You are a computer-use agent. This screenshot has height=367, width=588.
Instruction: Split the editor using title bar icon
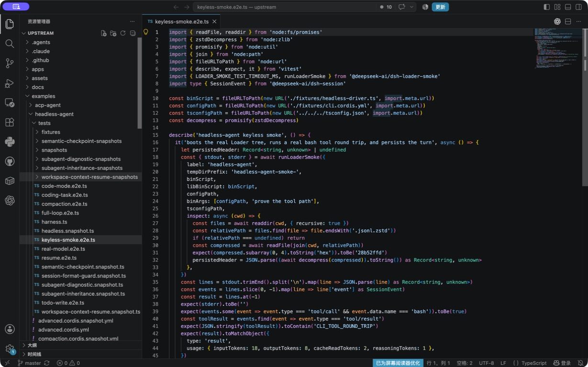coord(568,22)
